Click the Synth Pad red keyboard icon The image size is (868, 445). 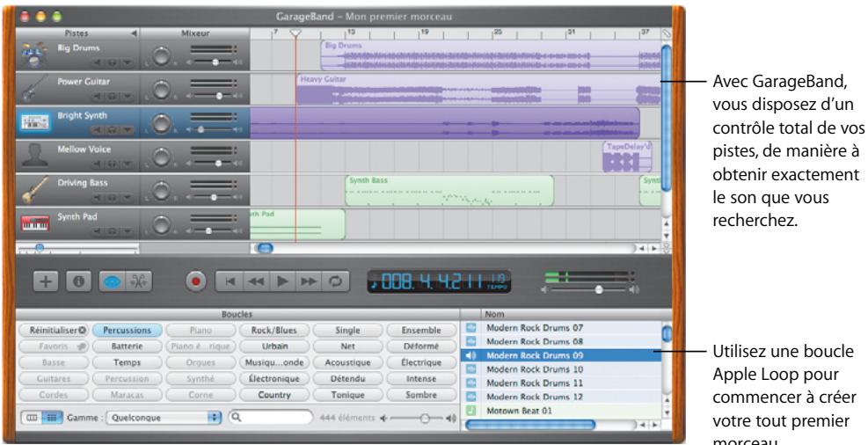tap(33, 223)
